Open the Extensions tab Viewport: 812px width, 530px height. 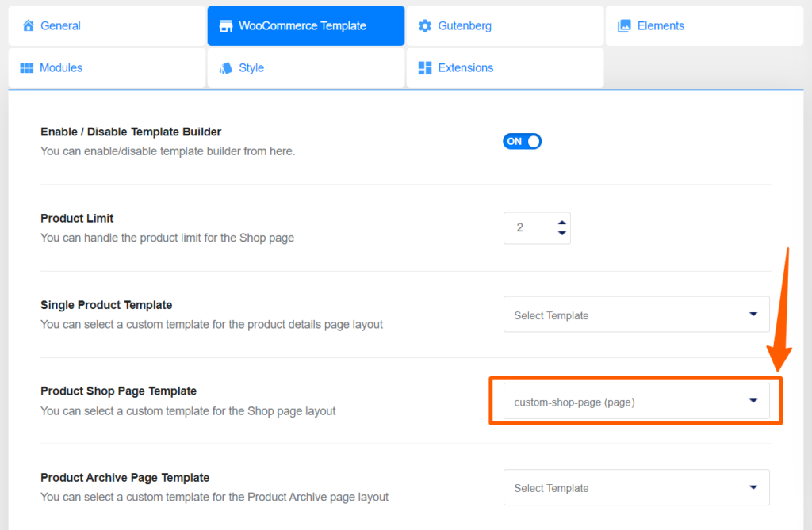(505, 68)
